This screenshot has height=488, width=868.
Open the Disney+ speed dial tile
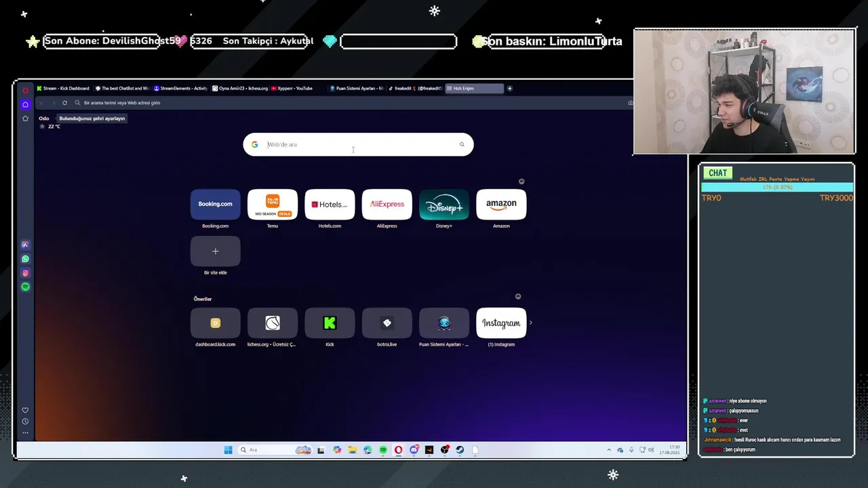tap(444, 205)
